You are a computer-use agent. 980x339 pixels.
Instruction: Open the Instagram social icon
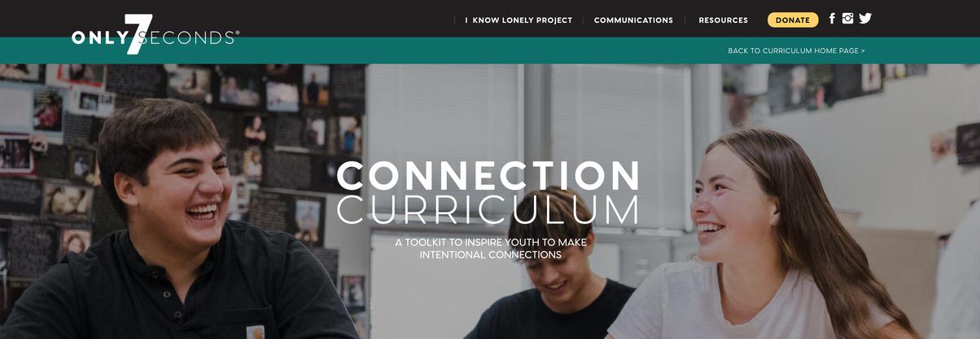click(x=847, y=19)
